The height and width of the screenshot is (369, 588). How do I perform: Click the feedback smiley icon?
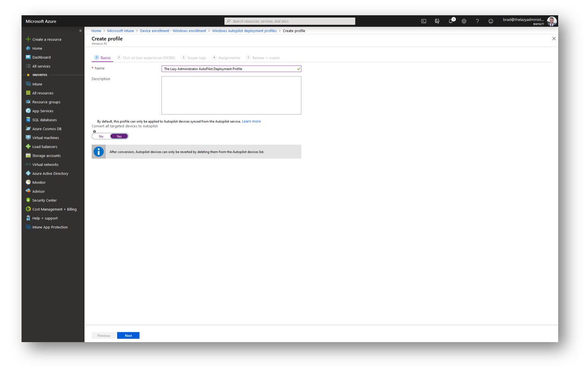(x=491, y=21)
